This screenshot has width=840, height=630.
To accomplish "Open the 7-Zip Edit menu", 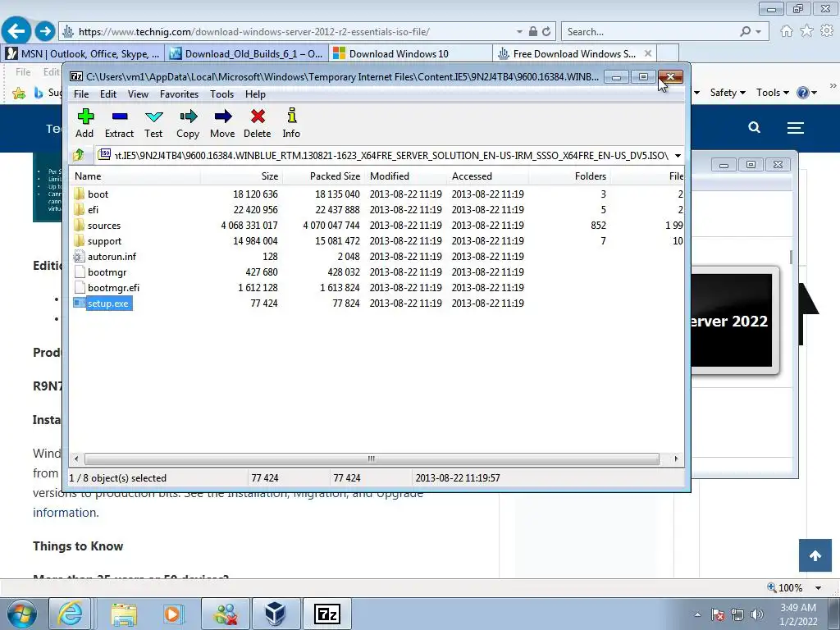I will (107, 94).
